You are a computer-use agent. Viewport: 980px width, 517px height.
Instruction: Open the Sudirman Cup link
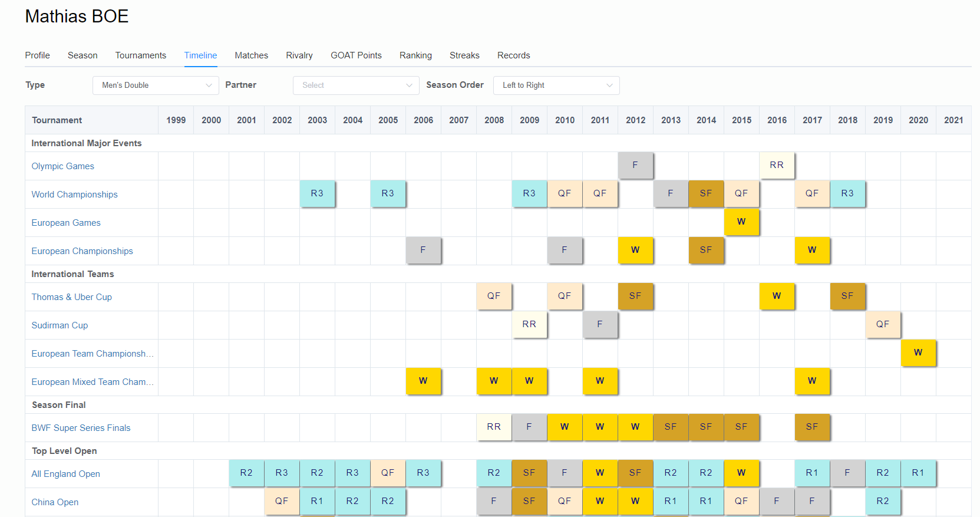coord(60,325)
